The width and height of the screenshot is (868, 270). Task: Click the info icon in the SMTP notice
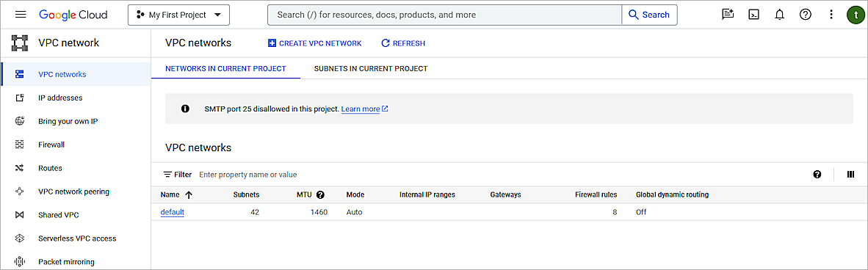[x=186, y=109]
